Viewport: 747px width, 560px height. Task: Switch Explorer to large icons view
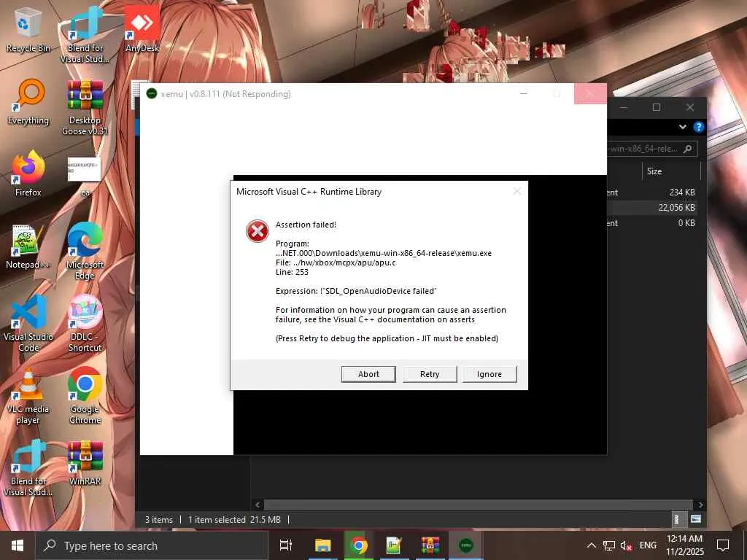click(x=695, y=519)
